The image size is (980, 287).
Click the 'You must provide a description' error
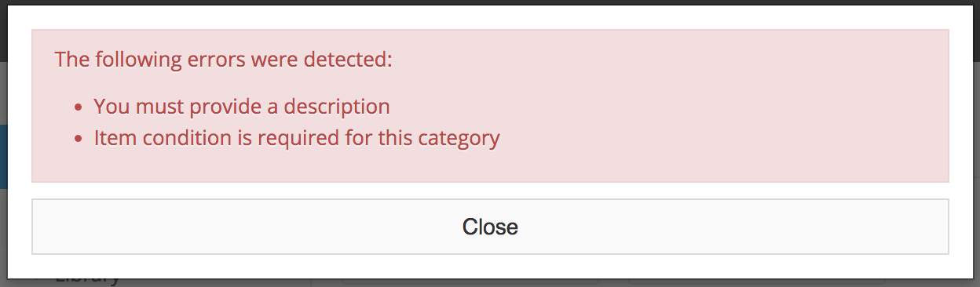tap(242, 106)
